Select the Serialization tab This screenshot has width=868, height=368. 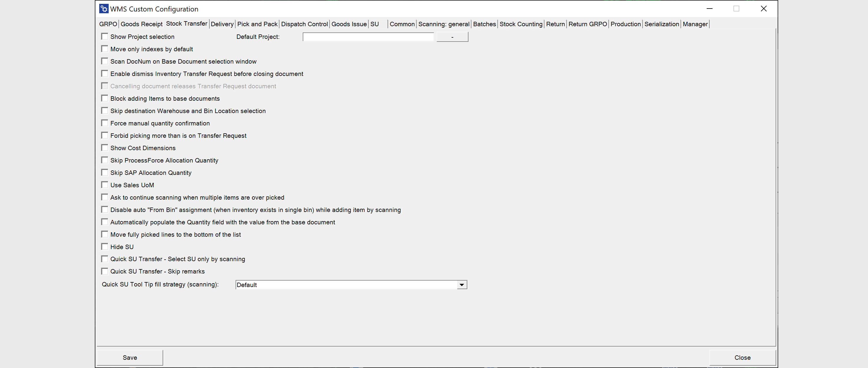[661, 24]
